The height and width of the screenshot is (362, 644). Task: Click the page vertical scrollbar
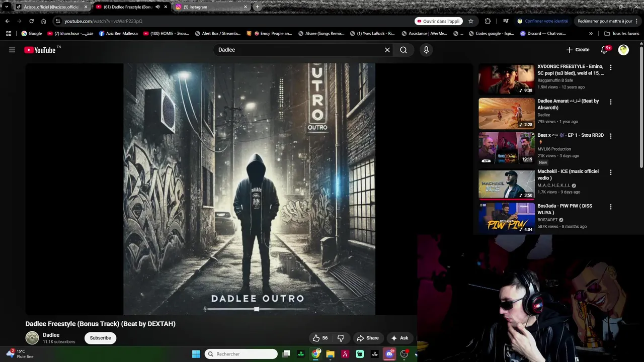641,108
